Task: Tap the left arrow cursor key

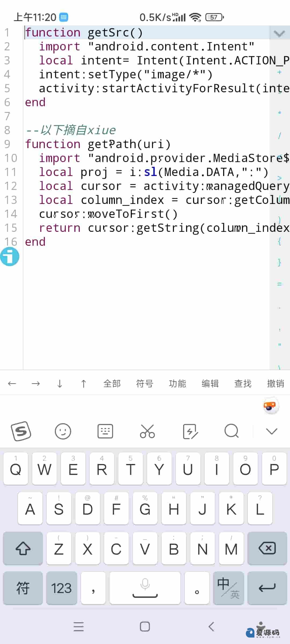Action: point(12,383)
